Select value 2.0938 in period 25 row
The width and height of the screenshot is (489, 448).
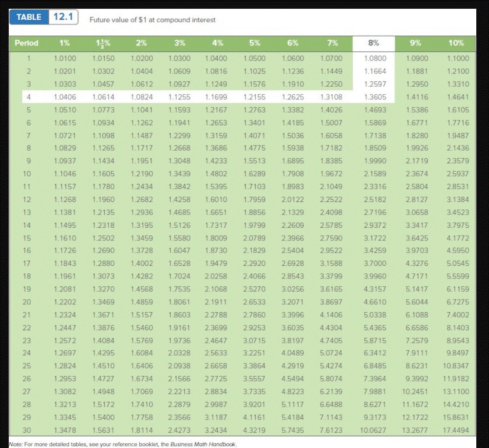click(x=179, y=366)
